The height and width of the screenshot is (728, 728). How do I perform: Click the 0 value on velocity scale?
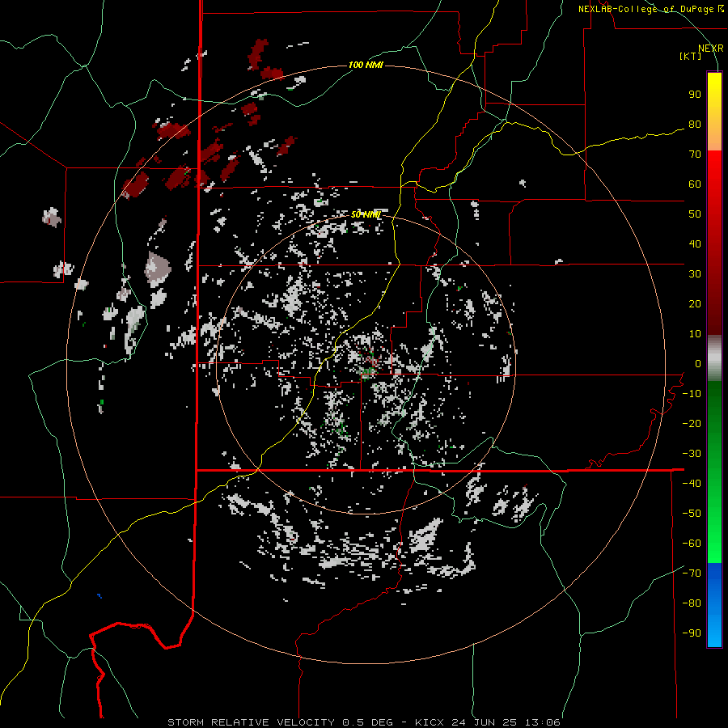point(698,364)
